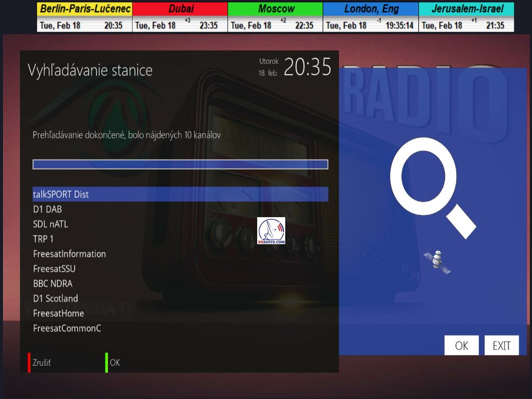The width and height of the screenshot is (532, 399).
Task: Select D1 Scotland station
Action: coord(55,299)
